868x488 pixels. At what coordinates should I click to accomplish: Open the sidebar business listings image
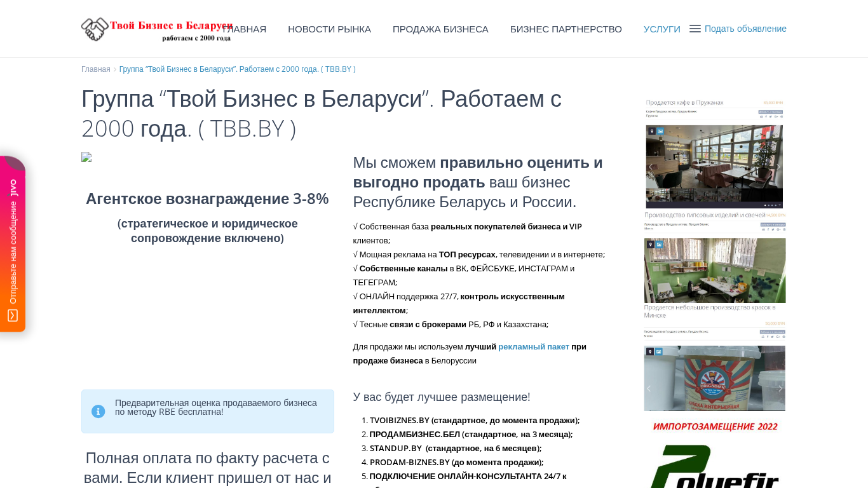[715, 254]
